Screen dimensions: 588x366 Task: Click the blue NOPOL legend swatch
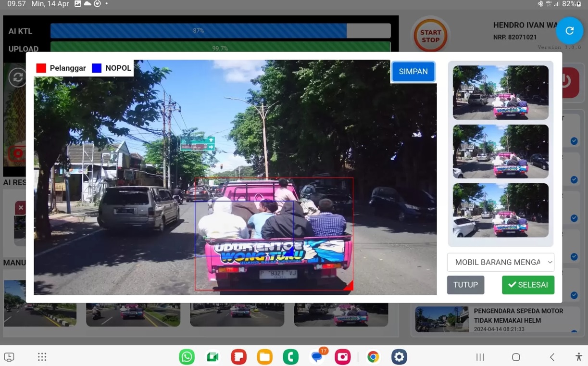click(x=97, y=68)
